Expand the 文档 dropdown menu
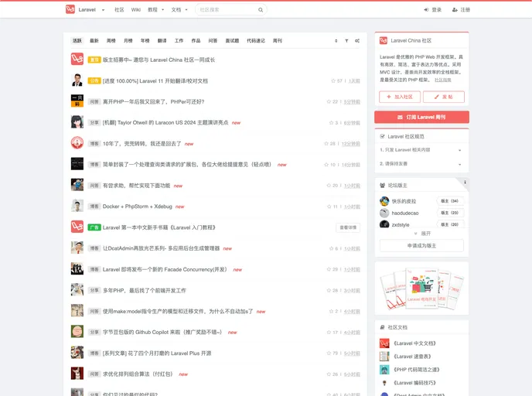Screen dimensions: 532x396 point(179,10)
